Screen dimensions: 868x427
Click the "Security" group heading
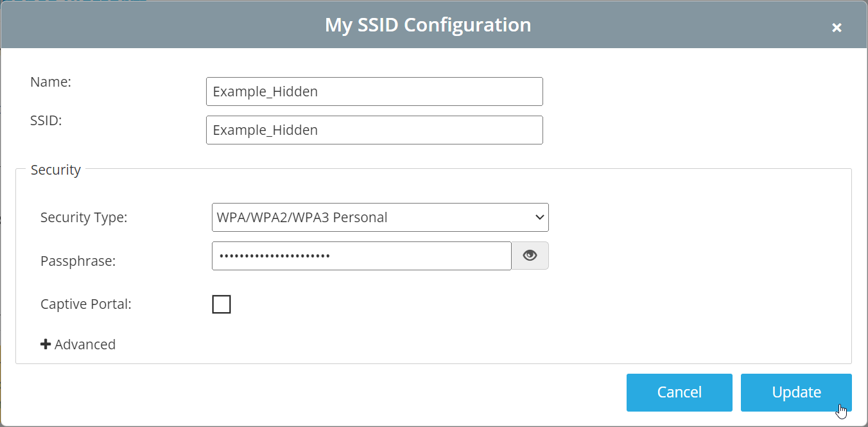tap(56, 170)
